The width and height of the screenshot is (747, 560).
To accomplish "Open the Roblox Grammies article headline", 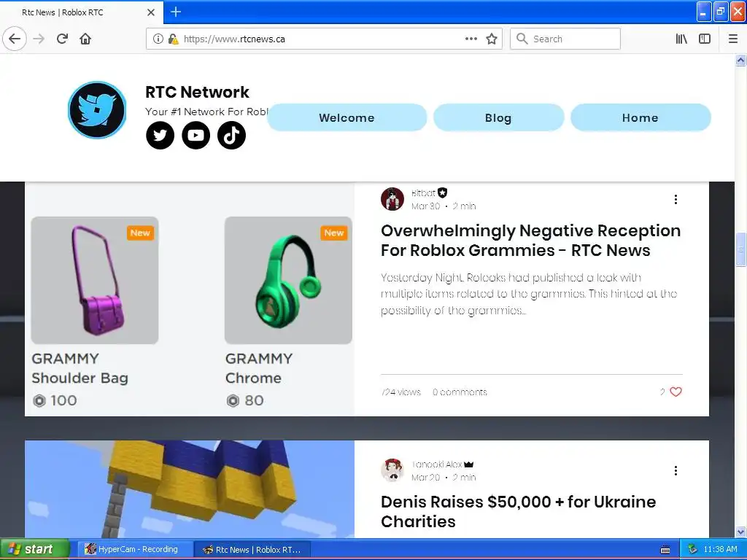I will pos(531,241).
